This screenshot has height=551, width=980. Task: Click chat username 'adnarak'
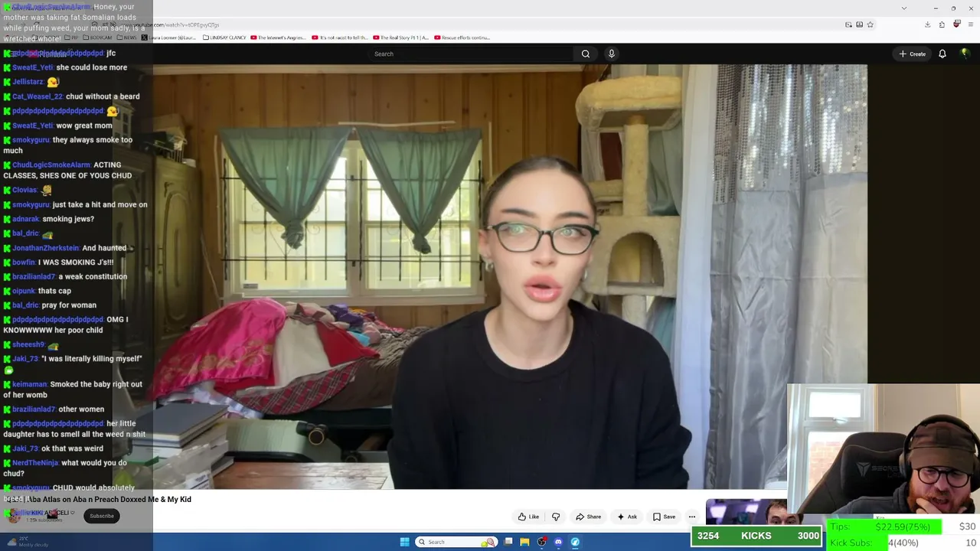(x=26, y=219)
